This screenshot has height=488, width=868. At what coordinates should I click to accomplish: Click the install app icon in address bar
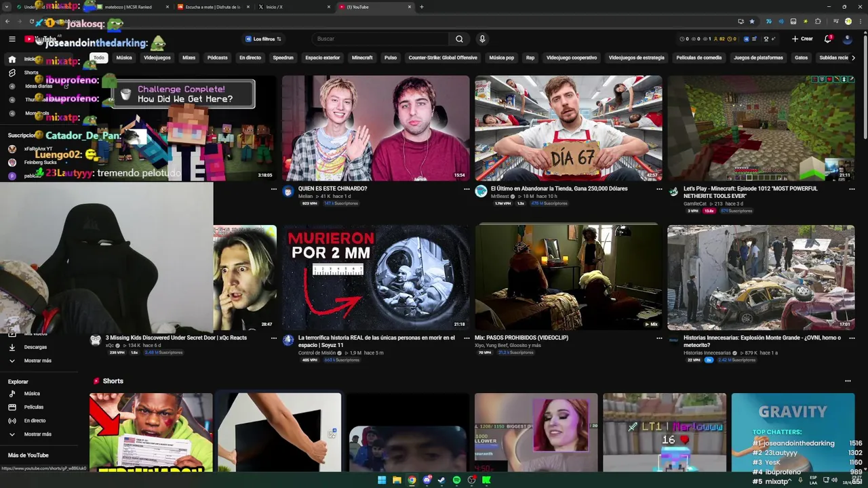(x=741, y=21)
